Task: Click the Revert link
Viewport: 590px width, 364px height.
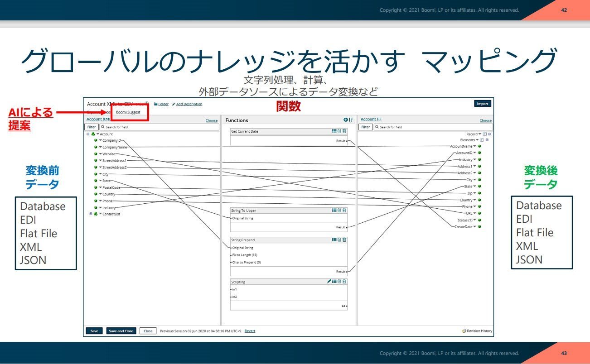Action: point(250,331)
